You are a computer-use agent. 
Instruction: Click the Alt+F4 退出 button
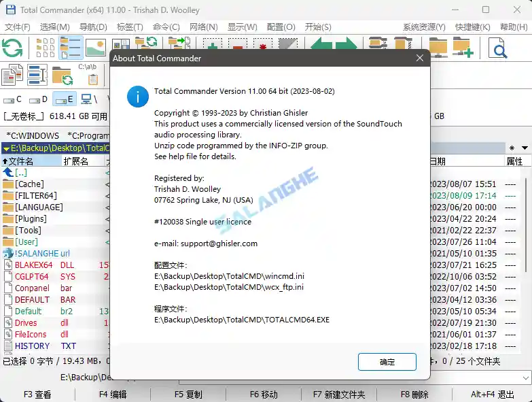(493, 395)
